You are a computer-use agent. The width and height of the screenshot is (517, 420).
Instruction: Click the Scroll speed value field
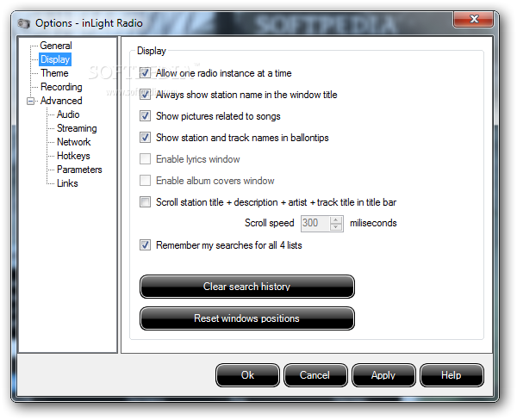pyautogui.click(x=315, y=224)
